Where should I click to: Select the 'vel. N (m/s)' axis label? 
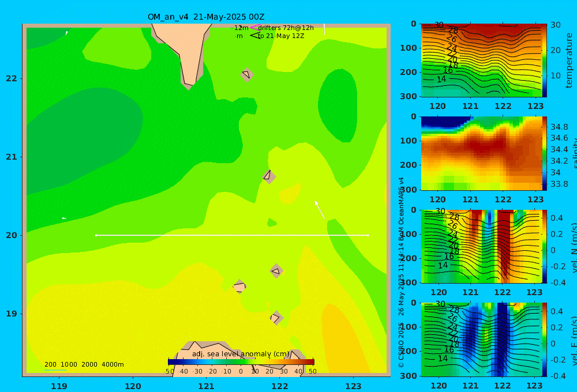coord(574,248)
